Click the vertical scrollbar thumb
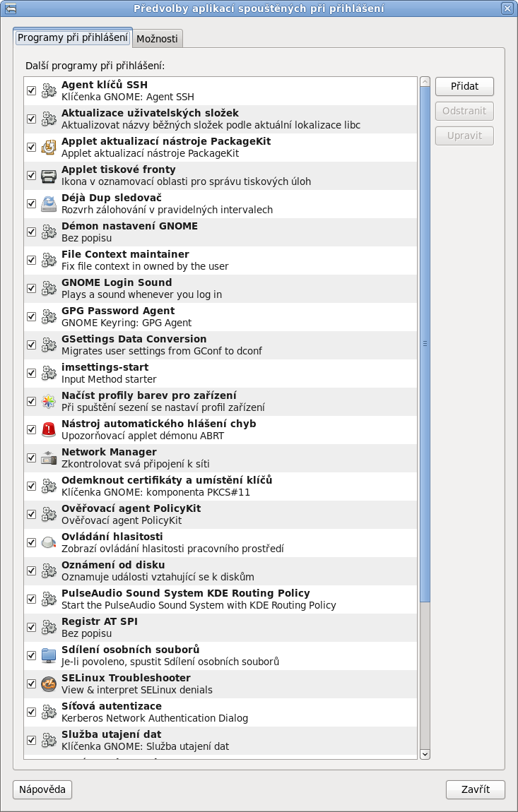The width and height of the screenshot is (518, 812). point(425,344)
